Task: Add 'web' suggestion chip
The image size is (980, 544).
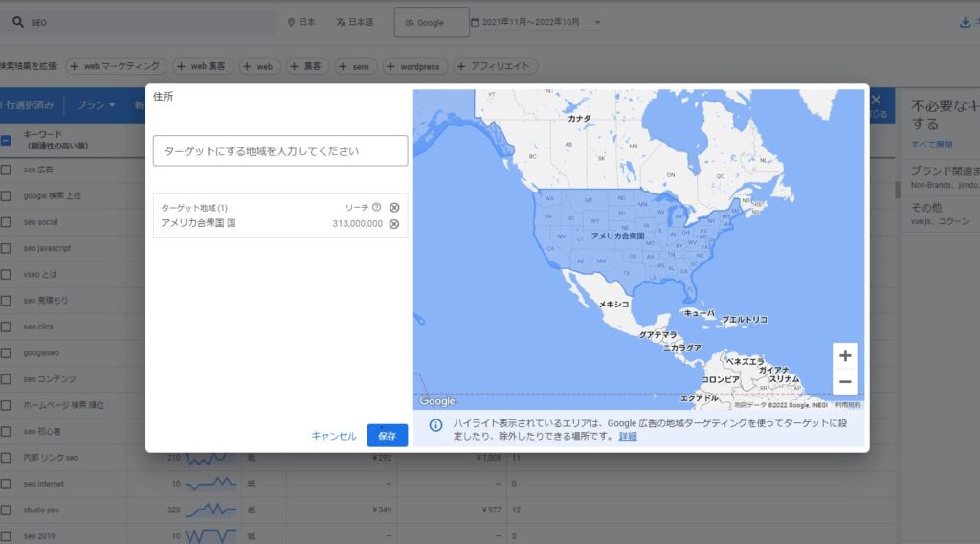Action: [259, 66]
